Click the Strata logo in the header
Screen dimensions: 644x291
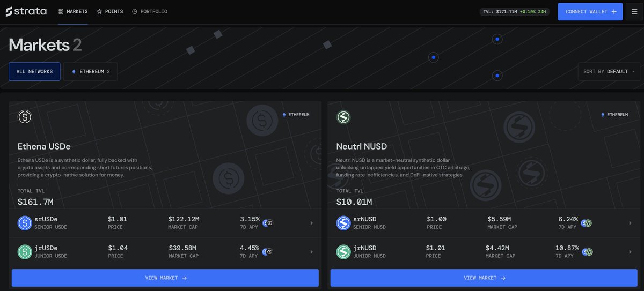(x=26, y=11)
